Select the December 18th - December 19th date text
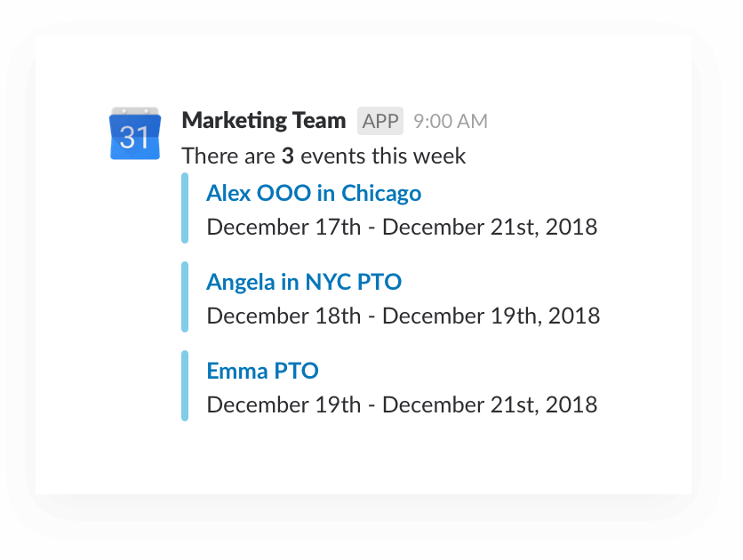 (x=403, y=316)
